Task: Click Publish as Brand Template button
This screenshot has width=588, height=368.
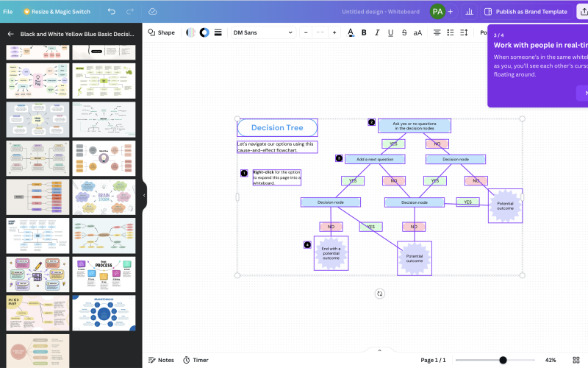Action: coord(526,12)
